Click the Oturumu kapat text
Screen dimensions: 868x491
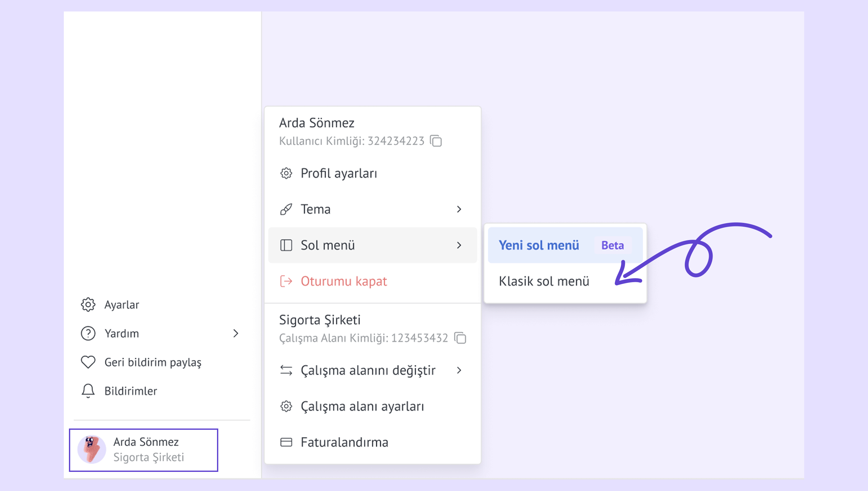[344, 281]
